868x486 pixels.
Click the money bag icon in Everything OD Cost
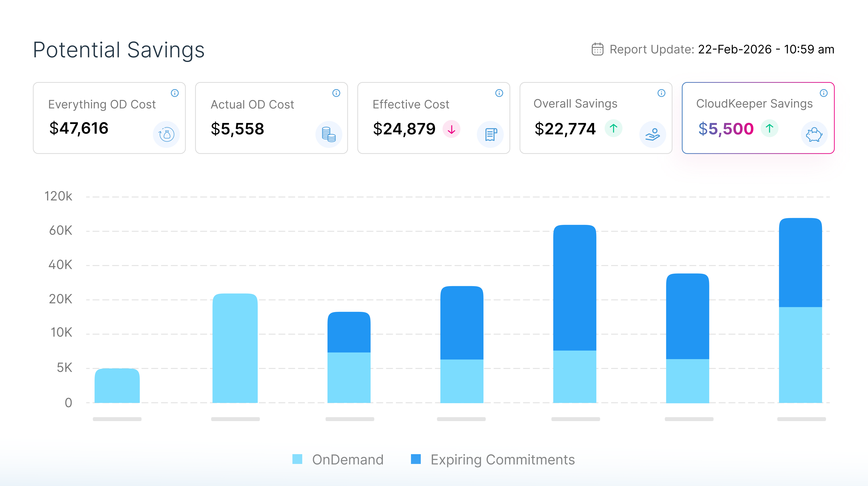coord(167,134)
